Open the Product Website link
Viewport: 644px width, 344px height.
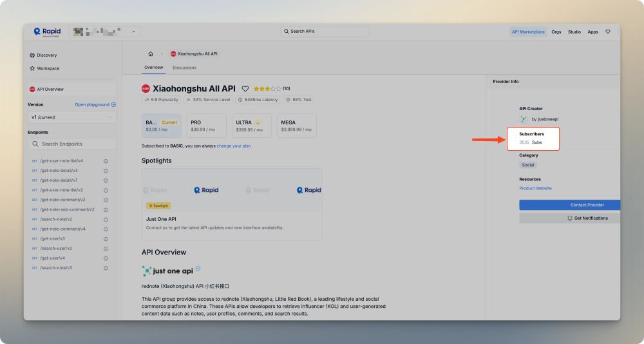point(535,188)
